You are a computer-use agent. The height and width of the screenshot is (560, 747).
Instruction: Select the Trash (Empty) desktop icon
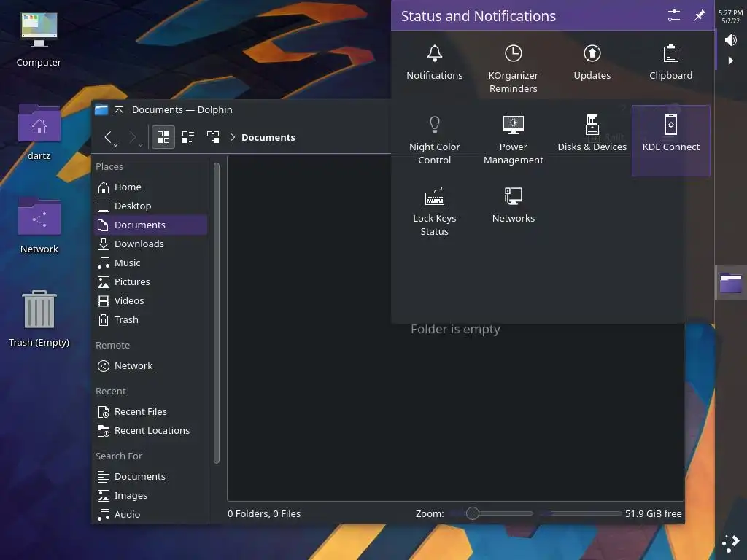point(39,319)
